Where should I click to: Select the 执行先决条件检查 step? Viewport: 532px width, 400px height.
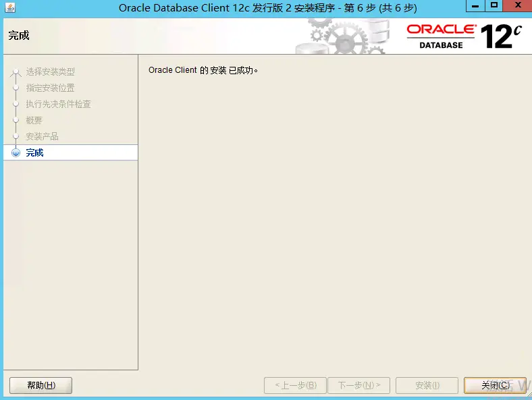pyautogui.click(x=58, y=104)
